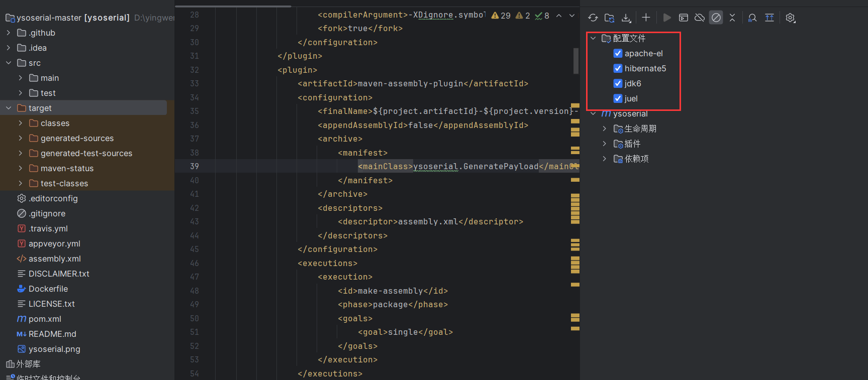Click the 8 typos indicator
This screenshot has width=868, height=380.
coord(542,16)
